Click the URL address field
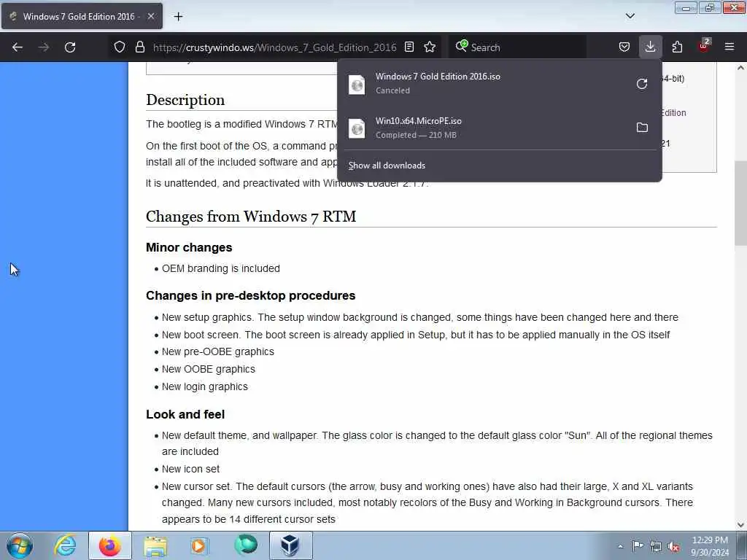The width and height of the screenshot is (747, 560). coord(274,47)
